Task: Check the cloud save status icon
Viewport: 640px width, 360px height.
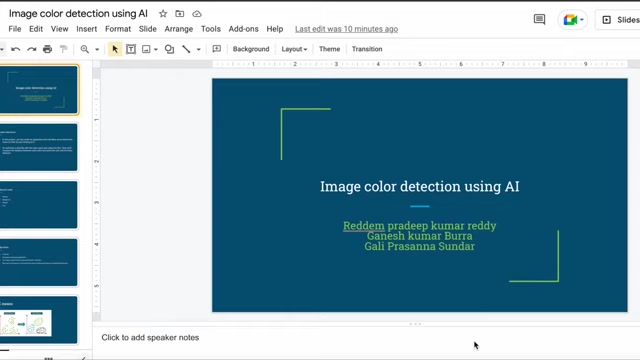Action: pyautogui.click(x=197, y=14)
